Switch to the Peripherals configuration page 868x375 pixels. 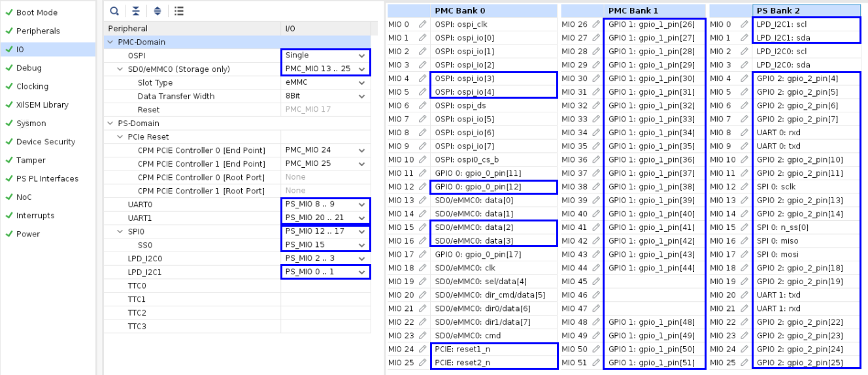pos(37,31)
